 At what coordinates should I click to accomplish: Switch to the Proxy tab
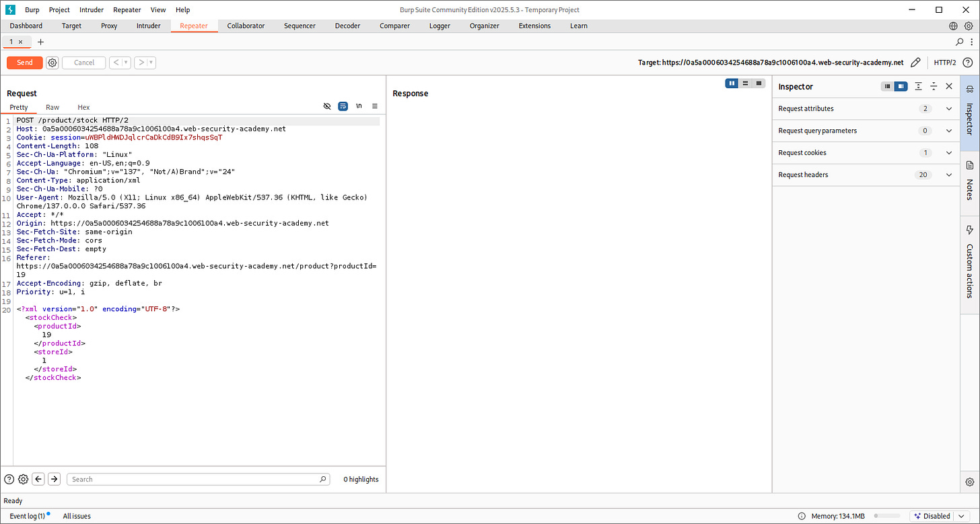pos(109,26)
